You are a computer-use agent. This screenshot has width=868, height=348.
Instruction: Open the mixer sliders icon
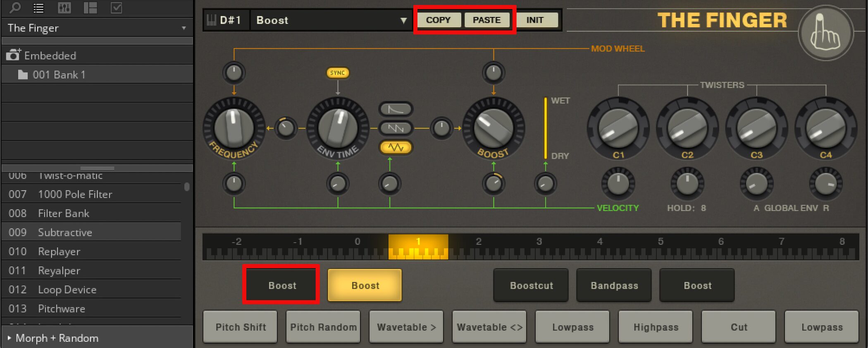point(64,8)
